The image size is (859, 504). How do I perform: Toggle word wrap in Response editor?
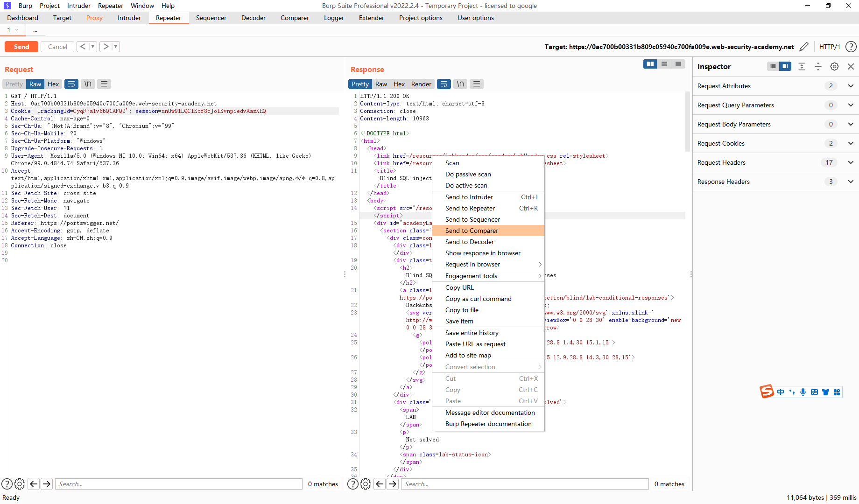(444, 84)
